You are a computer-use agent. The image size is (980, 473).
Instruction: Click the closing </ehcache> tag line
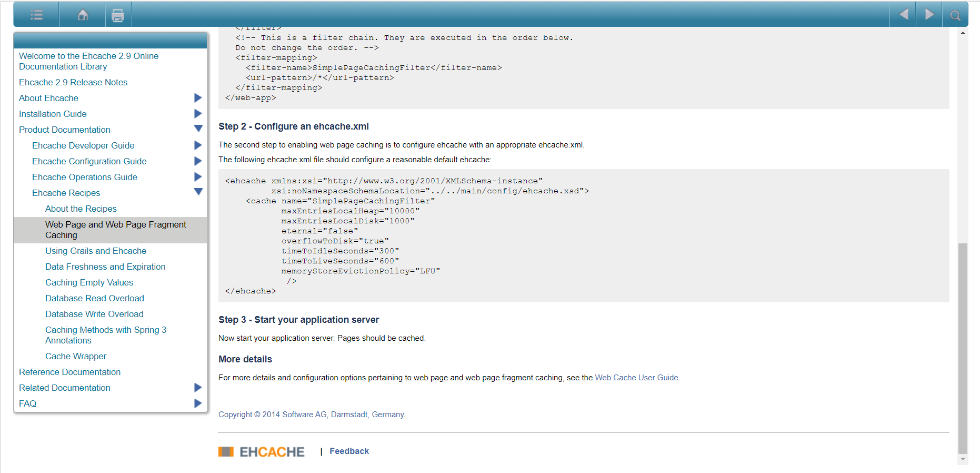point(251,291)
